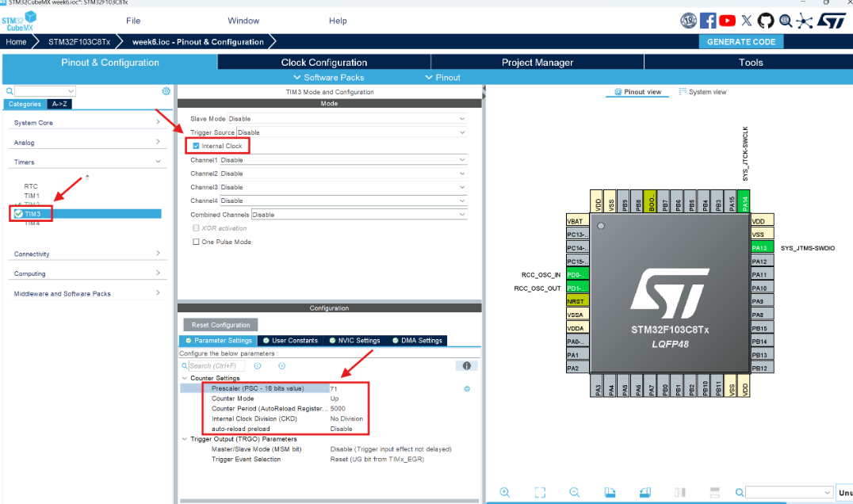
Task: Click the header search globe icon
Action: coord(785,21)
